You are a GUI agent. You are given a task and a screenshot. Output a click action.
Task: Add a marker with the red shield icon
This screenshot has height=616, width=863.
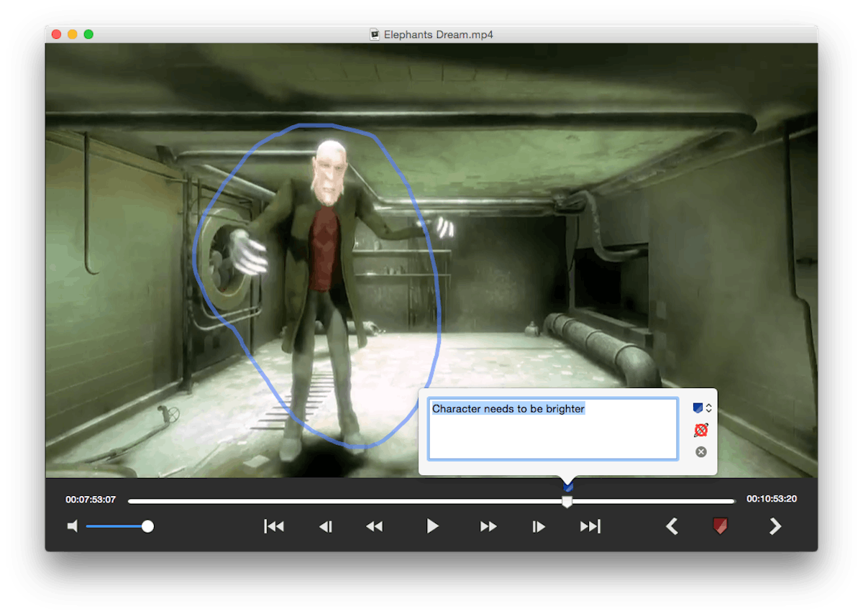tap(721, 527)
